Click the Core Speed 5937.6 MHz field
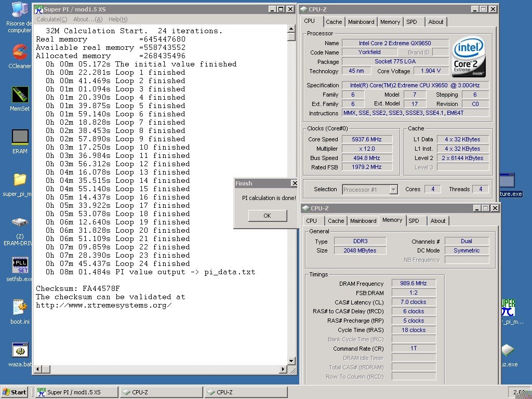The width and height of the screenshot is (532, 399). [x=367, y=139]
